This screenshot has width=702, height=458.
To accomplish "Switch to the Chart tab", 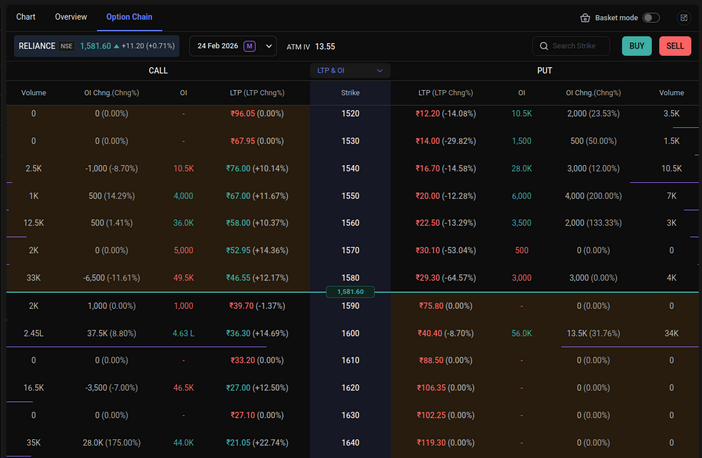I will (26, 17).
